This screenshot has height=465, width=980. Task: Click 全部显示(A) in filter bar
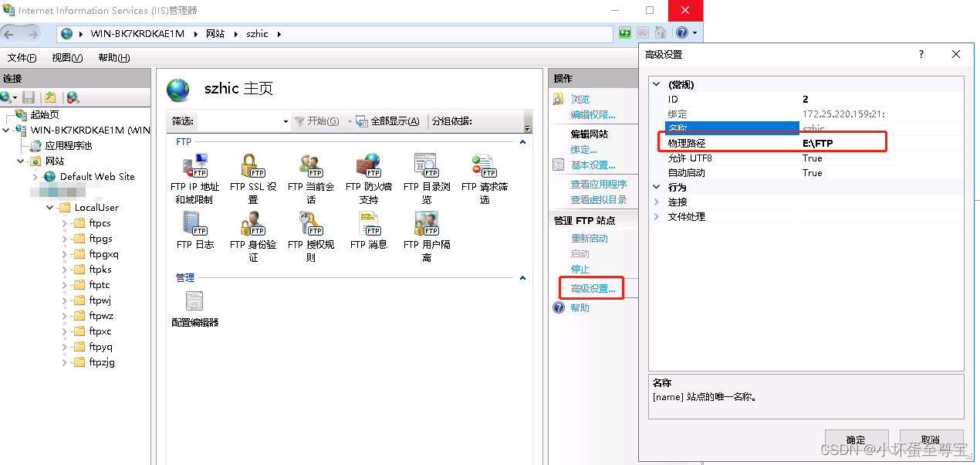click(389, 121)
